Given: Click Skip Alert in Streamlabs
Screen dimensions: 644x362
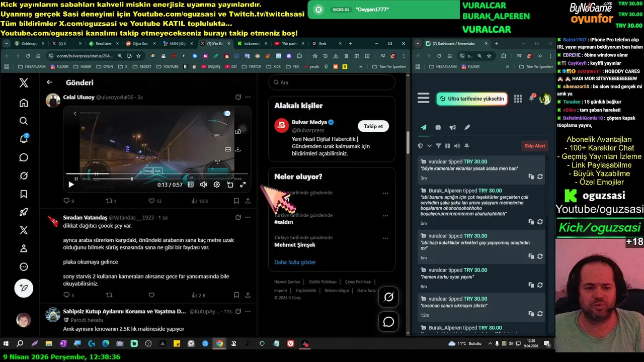Looking at the screenshot, I should tap(535, 146).
